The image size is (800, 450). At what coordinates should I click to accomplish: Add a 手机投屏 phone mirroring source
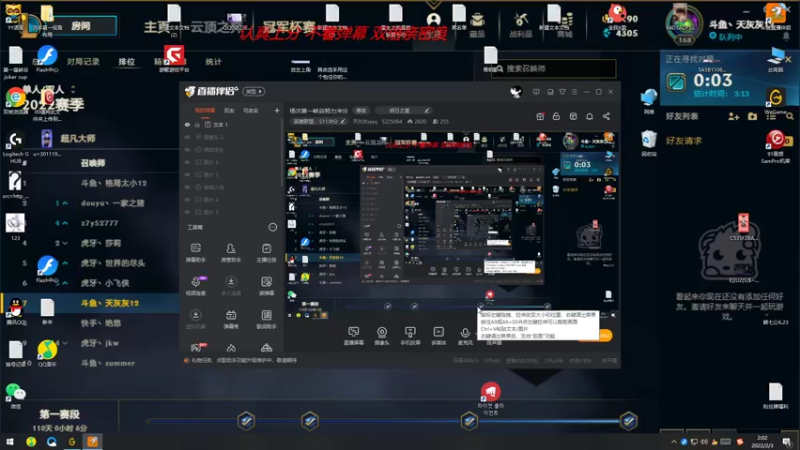410,336
